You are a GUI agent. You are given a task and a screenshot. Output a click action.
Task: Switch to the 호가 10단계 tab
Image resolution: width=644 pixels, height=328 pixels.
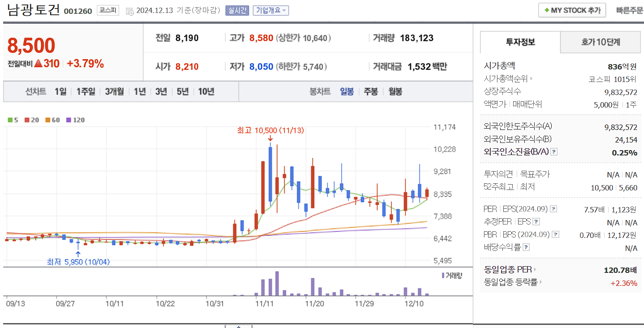pyautogui.click(x=601, y=41)
